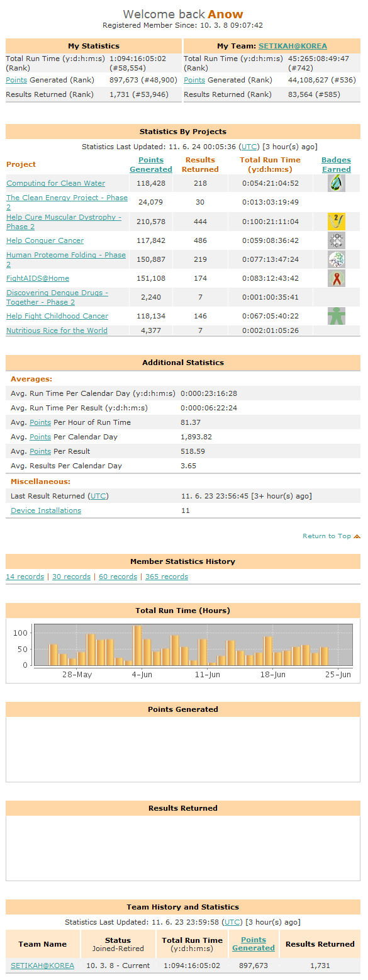Open Help Conquer Cancer project link
The width and height of the screenshot is (368, 980).
(x=45, y=240)
